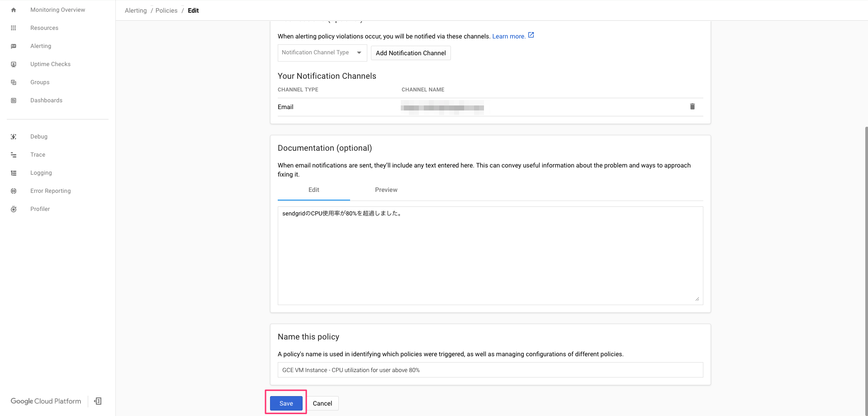Collapse the navigation sidebar
868x416 pixels.
[x=97, y=401]
